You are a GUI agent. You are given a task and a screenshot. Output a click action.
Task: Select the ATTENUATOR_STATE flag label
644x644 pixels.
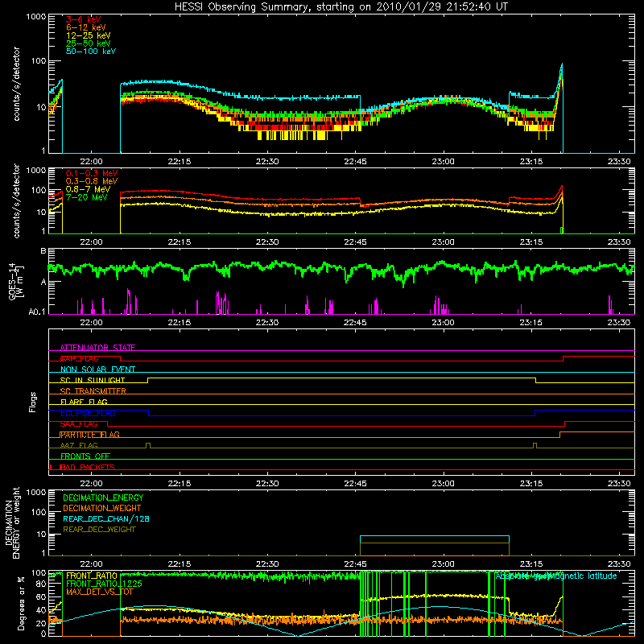pyautogui.click(x=97, y=348)
